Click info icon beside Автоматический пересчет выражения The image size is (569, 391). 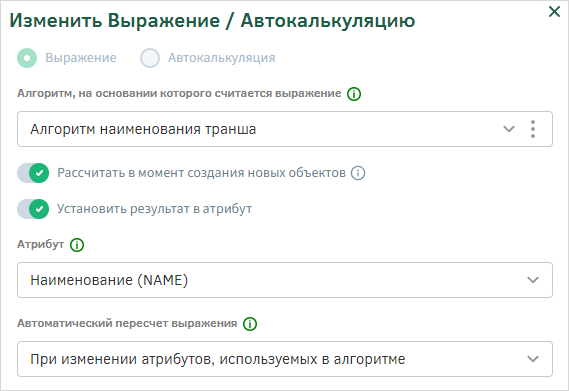[x=250, y=323]
